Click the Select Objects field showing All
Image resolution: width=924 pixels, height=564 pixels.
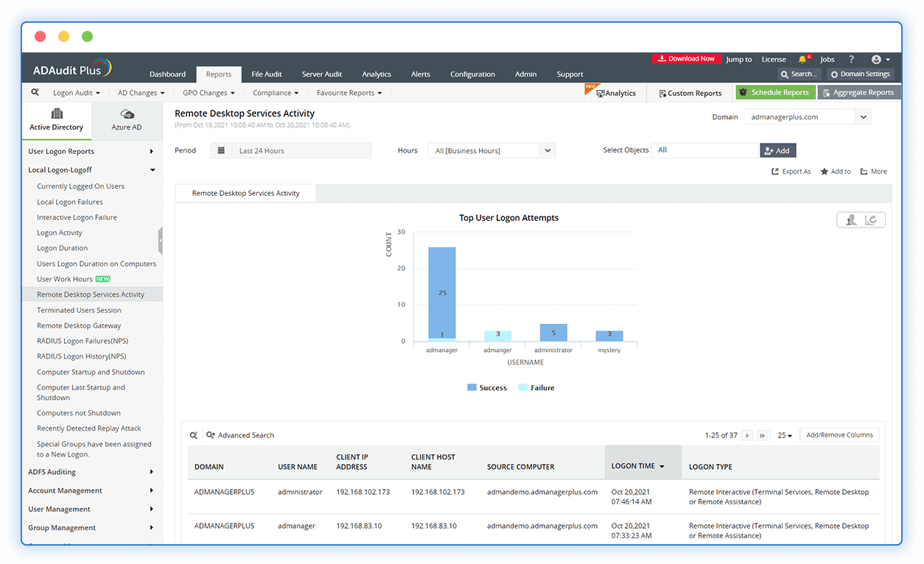coord(704,149)
